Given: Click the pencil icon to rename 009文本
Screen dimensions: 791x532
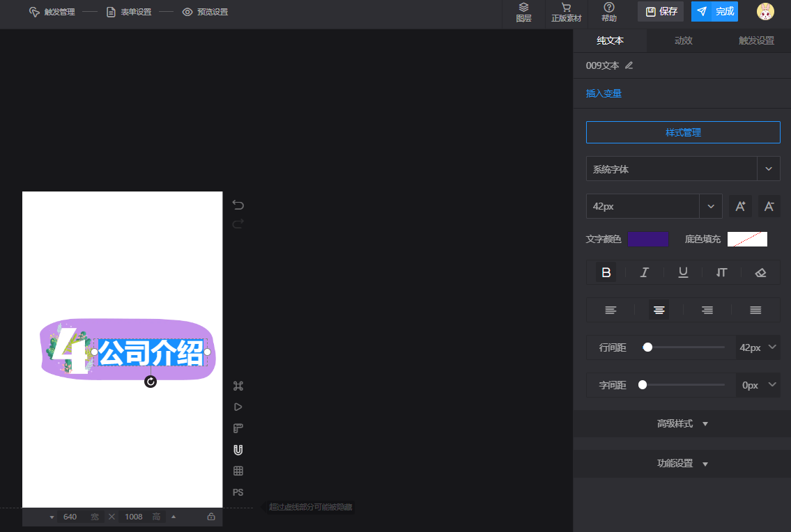Looking at the screenshot, I should point(629,65).
